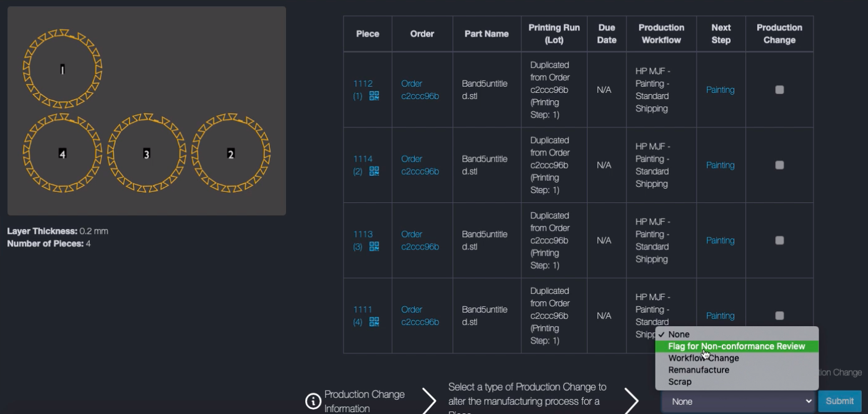Image resolution: width=868 pixels, height=414 pixels.
Task: Select Scrap from the dropdown list
Action: pyautogui.click(x=680, y=382)
